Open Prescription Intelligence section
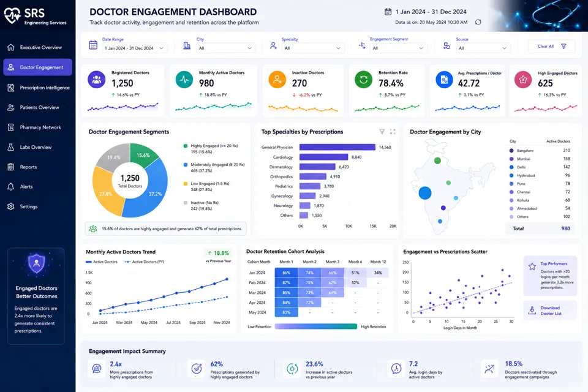This screenshot has width=588, height=392. coord(37,88)
